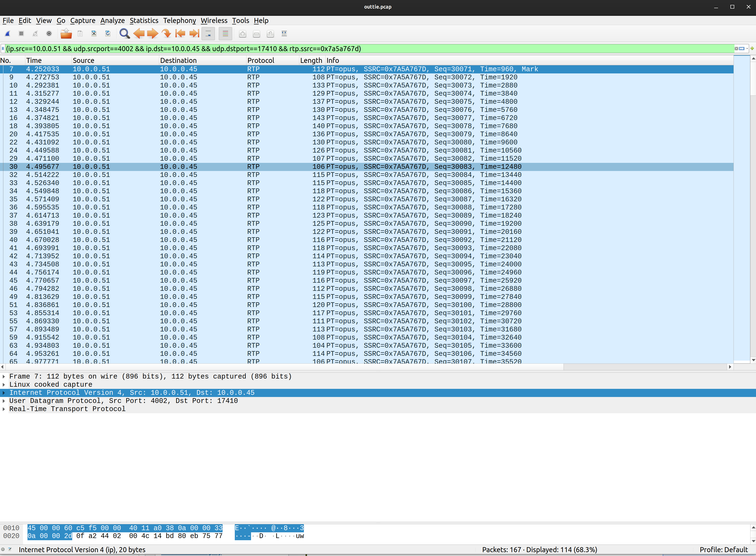
Task: Sort by the Info column header
Action: point(529,61)
